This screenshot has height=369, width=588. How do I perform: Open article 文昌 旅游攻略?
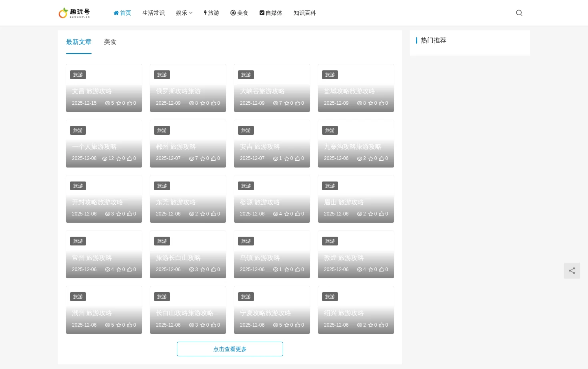92,92
